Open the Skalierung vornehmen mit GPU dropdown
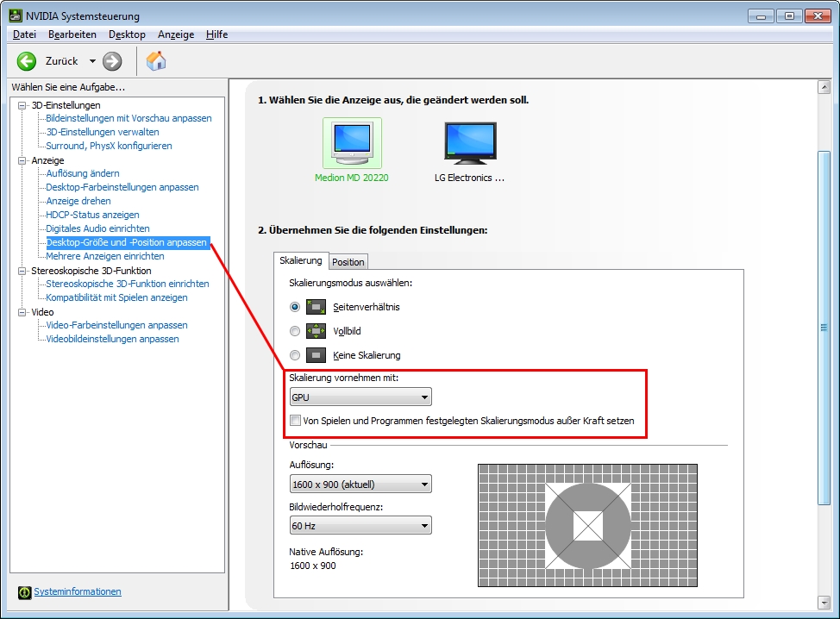Image resolution: width=840 pixels, height=619 pixels. point(360,397)
